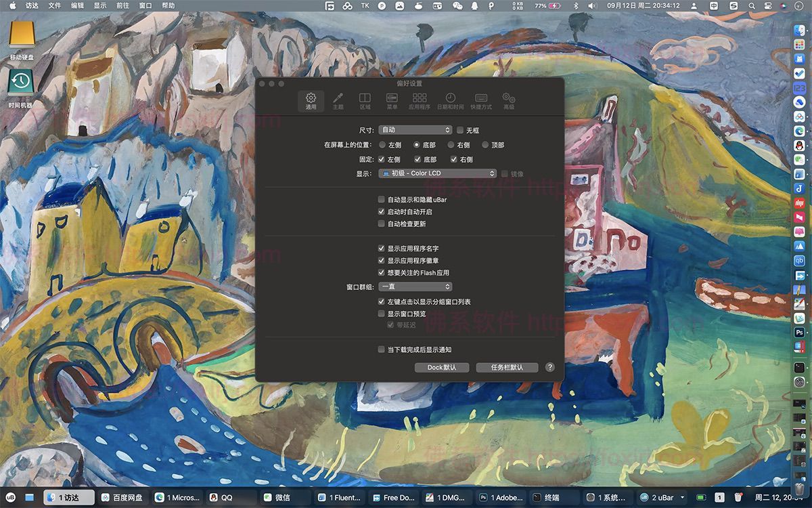Open the 尺寸 size dropdown
Screen dimensions: 812x508
point(415,130)
